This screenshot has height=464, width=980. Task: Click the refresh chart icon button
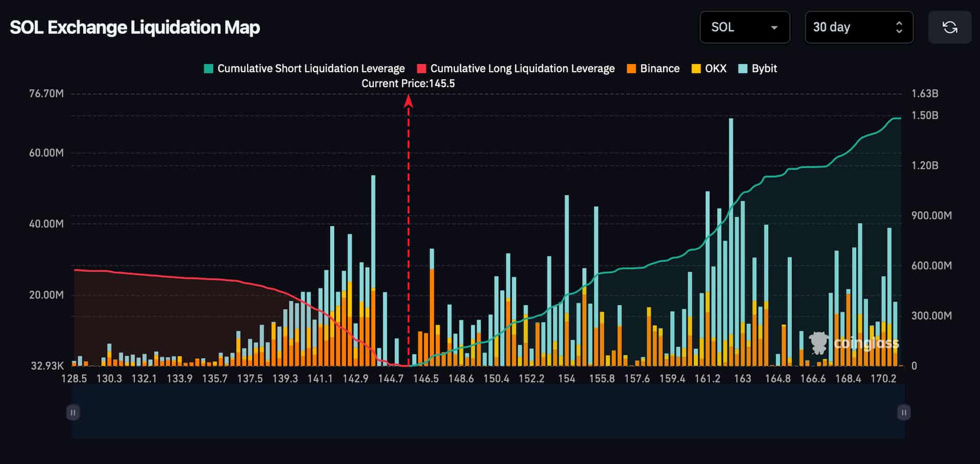[950, 27]
